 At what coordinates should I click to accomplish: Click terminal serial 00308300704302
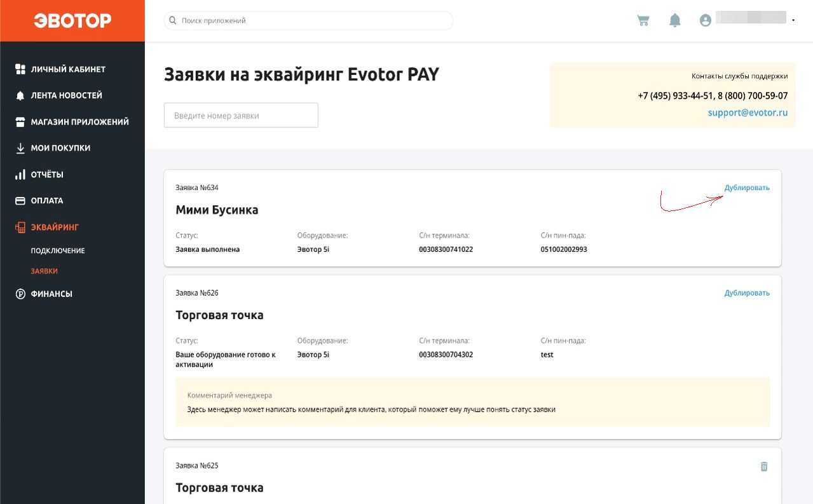coord(446,355)
